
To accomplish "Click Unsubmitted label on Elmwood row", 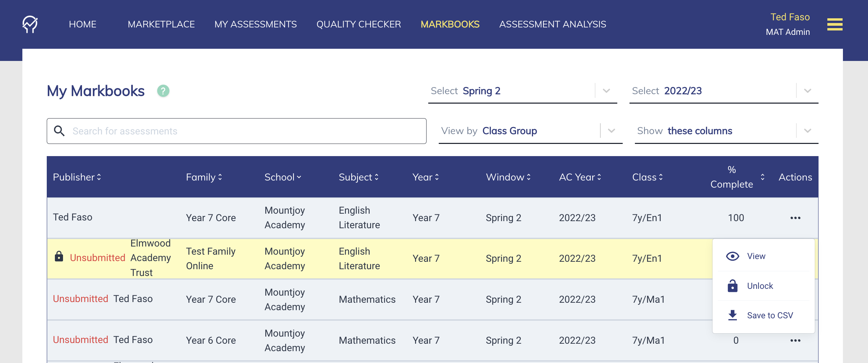I will (98, 258).
